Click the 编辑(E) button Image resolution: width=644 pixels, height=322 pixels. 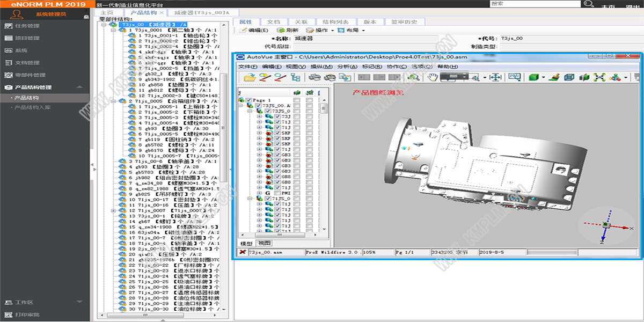(x=254, y=31)
